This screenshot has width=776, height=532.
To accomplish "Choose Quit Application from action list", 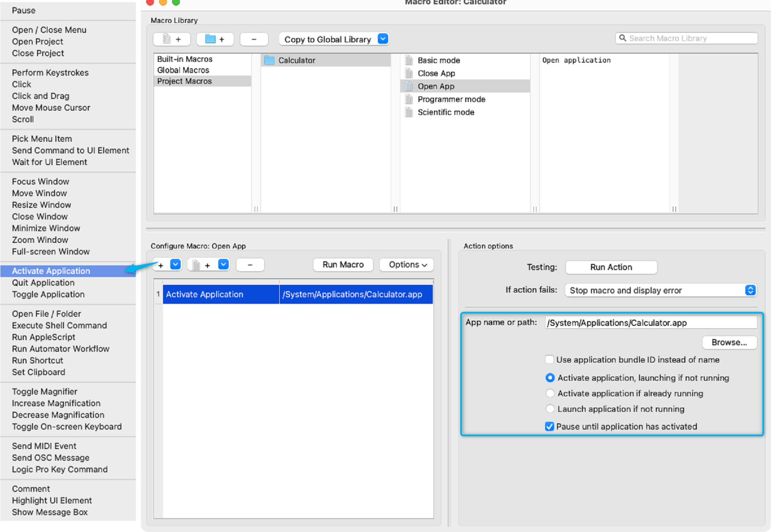I will pyautogui.click(x=43, y=283).
